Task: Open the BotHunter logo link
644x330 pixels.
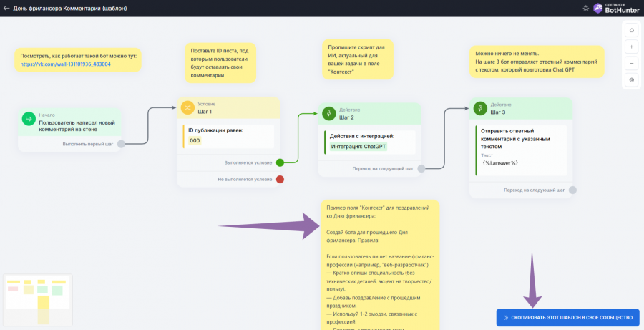Action: coord(616,8)
